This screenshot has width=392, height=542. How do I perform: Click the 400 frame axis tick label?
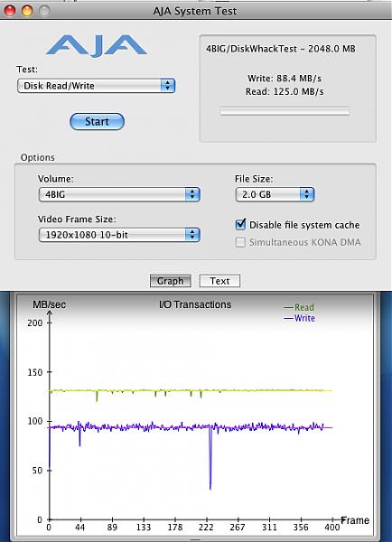point(331,528)
